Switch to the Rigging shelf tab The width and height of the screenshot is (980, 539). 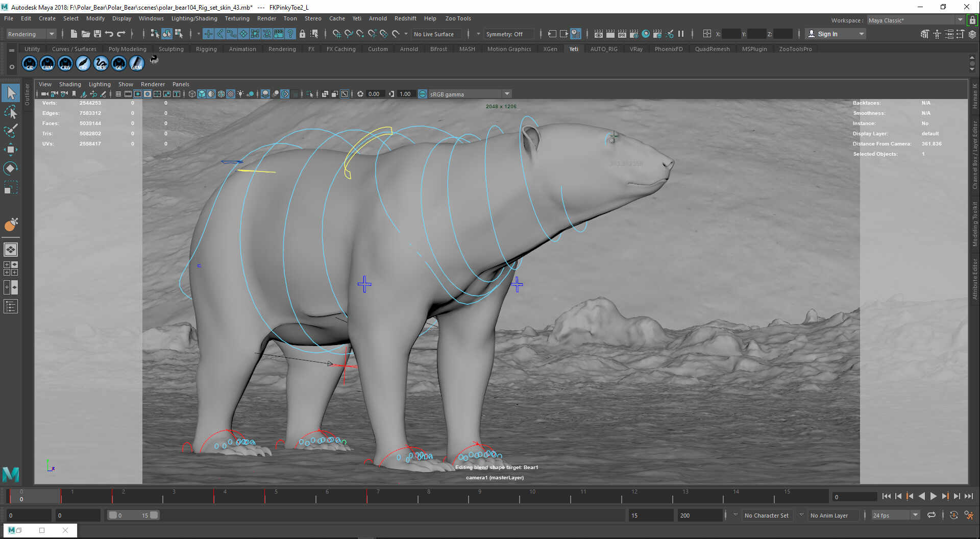[206, 49]
